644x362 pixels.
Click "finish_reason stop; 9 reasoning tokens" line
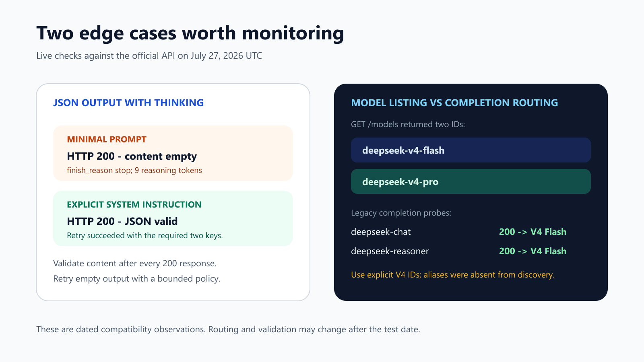click(x=134, y=171)
